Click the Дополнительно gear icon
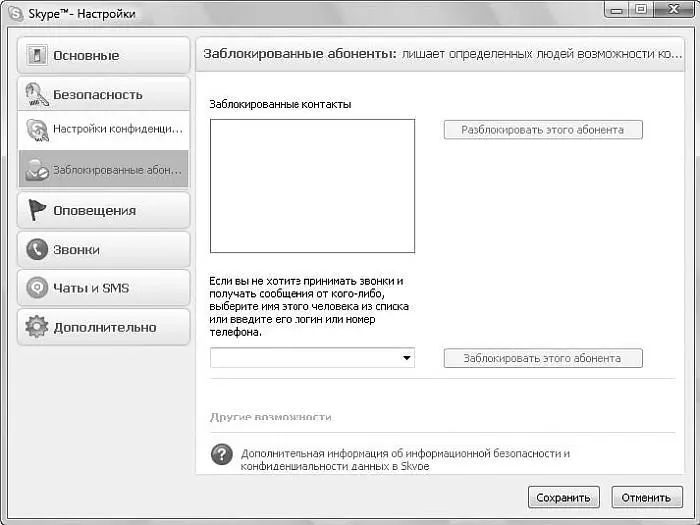700x525 pixels. click(x=37, y=327)
